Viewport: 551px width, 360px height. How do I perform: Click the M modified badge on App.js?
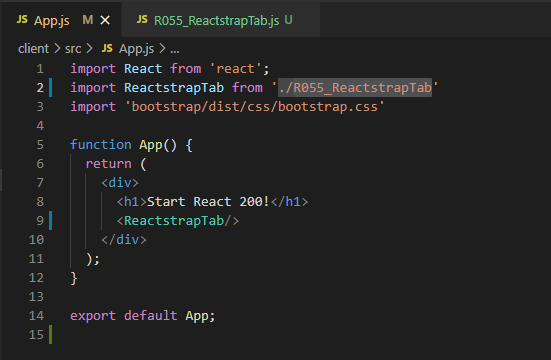[88, 20]
